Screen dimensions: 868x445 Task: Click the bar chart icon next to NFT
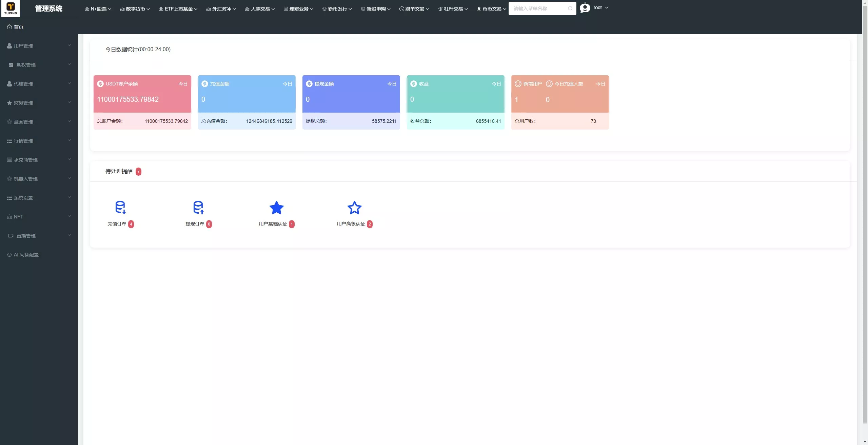[9, 217]
